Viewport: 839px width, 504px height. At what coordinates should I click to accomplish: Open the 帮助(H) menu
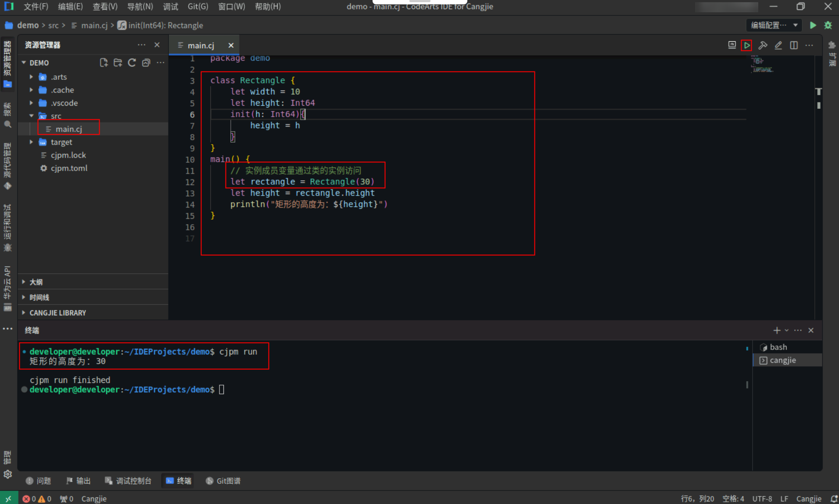point(268,7)
